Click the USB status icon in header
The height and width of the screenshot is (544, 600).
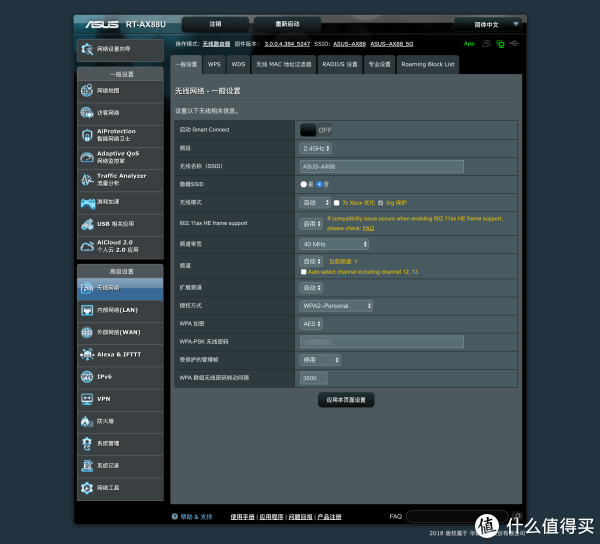point(513,44)
